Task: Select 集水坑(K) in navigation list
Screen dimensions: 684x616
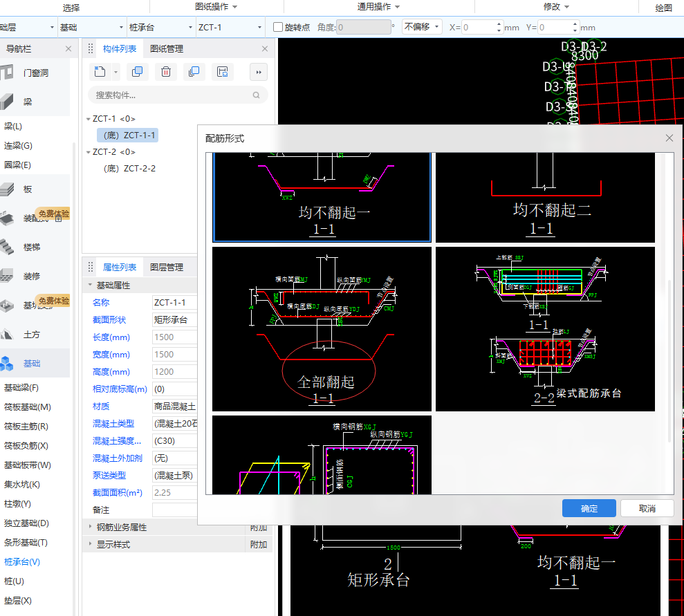Action: coord(22,485)
